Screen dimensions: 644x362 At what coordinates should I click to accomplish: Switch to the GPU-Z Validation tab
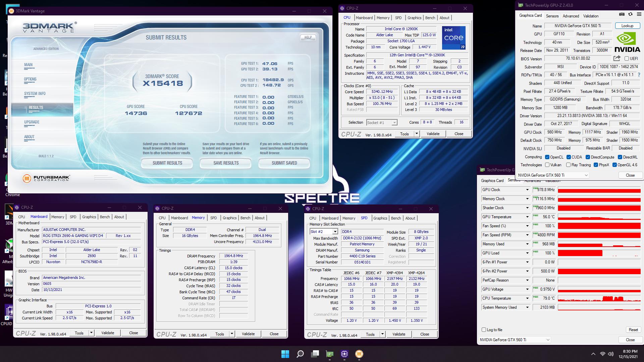tap(591, 16)
